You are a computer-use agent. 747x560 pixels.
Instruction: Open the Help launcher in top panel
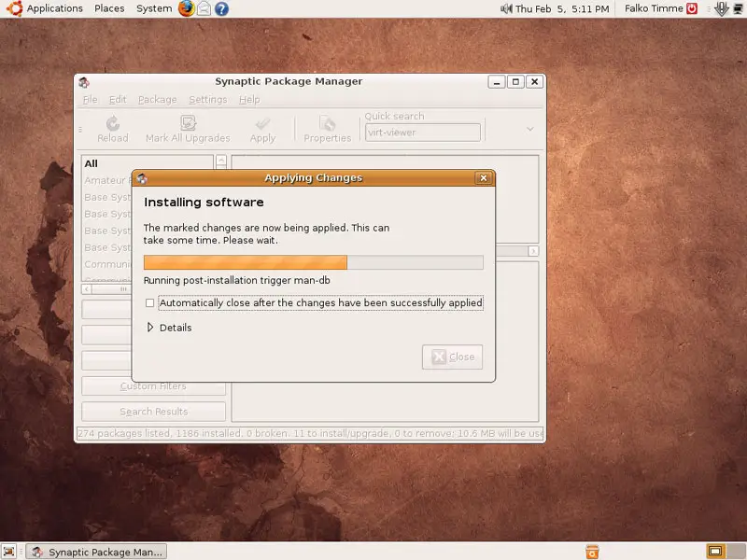tap(221, 8)
